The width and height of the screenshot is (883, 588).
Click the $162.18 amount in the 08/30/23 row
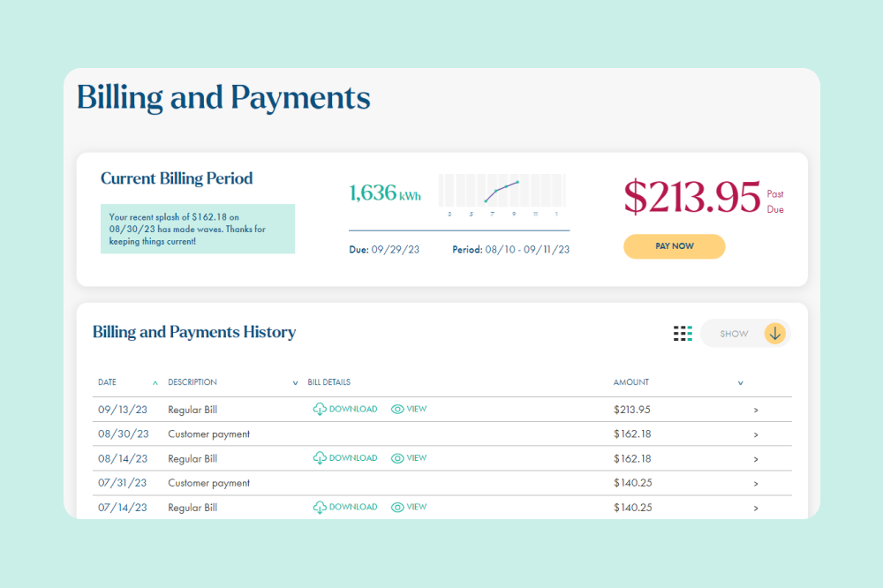[632, 433]
